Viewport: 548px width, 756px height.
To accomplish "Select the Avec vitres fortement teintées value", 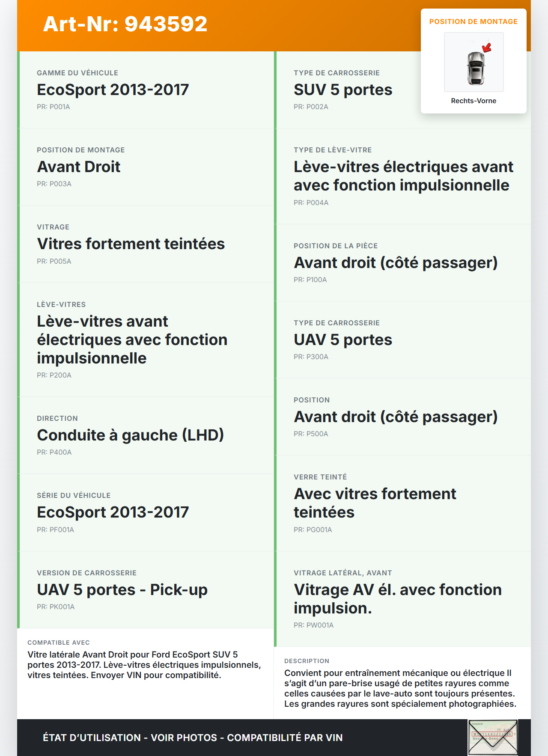I will pyautogui.click(x=375, y=503).
